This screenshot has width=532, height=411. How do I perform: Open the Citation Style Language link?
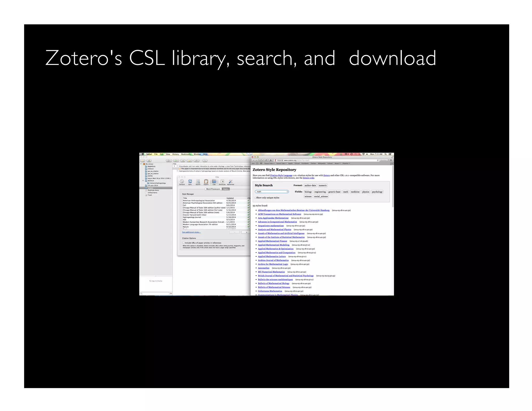point(281,175)
